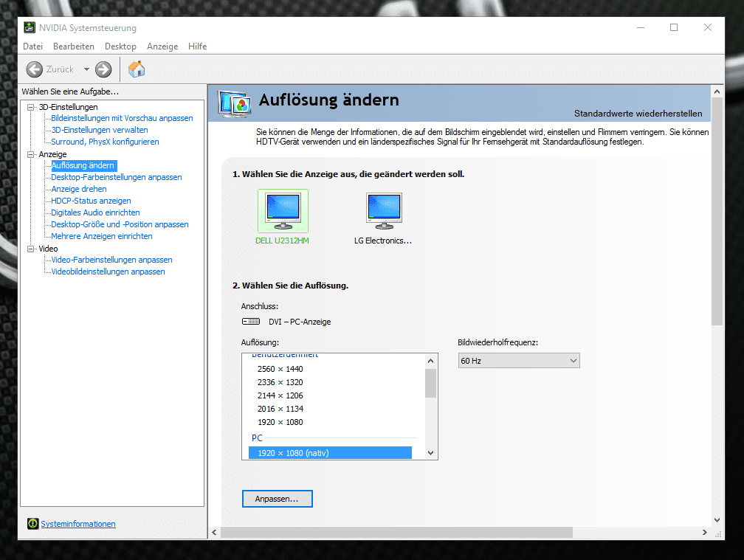Select resolution 2336 × 1320
The height and width of the screenshot is (560, 744).
point(280,382)
